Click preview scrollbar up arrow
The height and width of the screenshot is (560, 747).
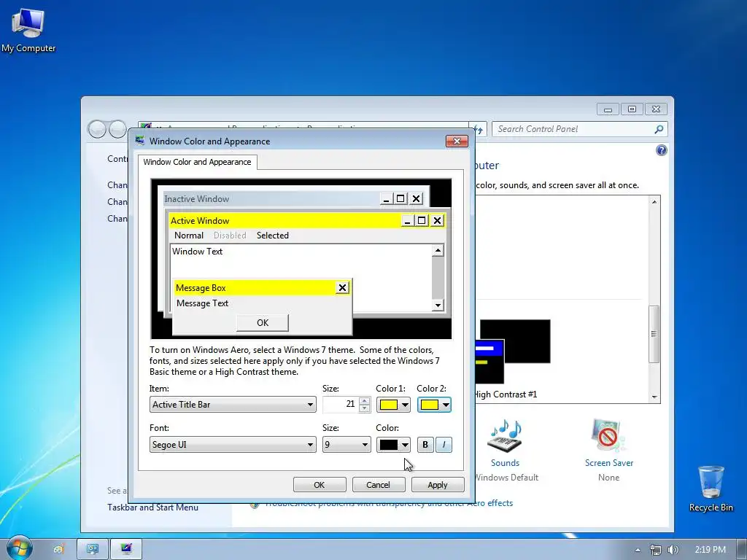point(438,251)
